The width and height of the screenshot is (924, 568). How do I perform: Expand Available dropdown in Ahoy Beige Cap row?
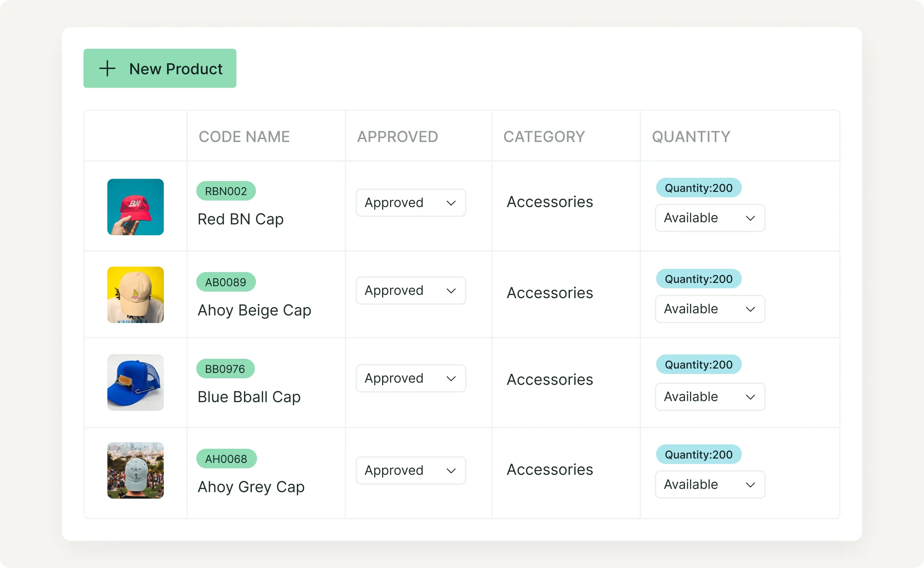(710, 309)
